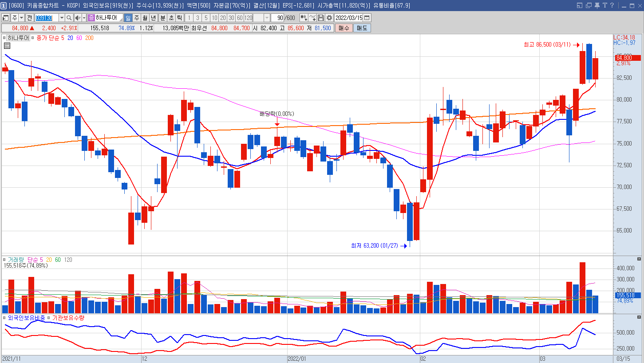The image size is (644, 363).
Task: Click the duplicate window icon in title bar
Action: [x=589, y=5]
